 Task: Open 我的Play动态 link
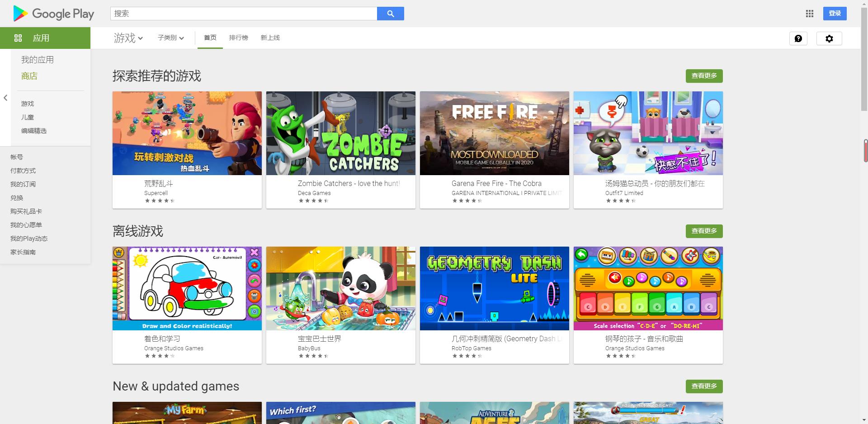click(x=29, y=238)
